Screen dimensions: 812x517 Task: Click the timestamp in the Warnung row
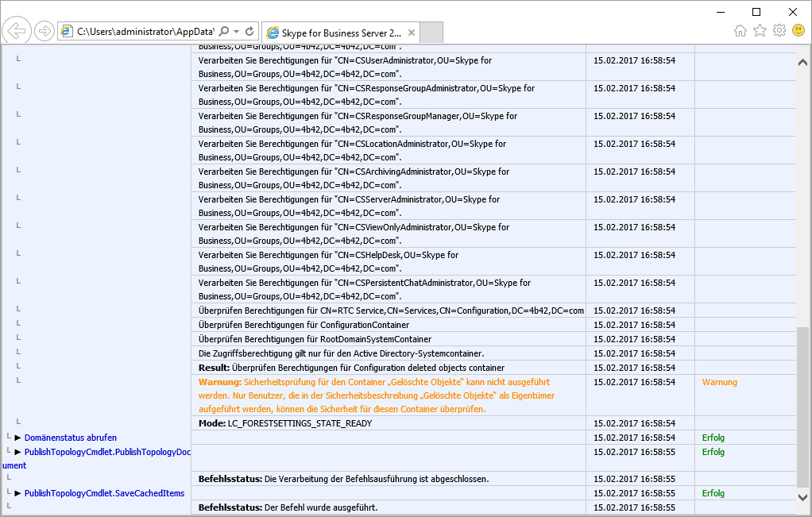pyautogui.click(x=634, y=383)
